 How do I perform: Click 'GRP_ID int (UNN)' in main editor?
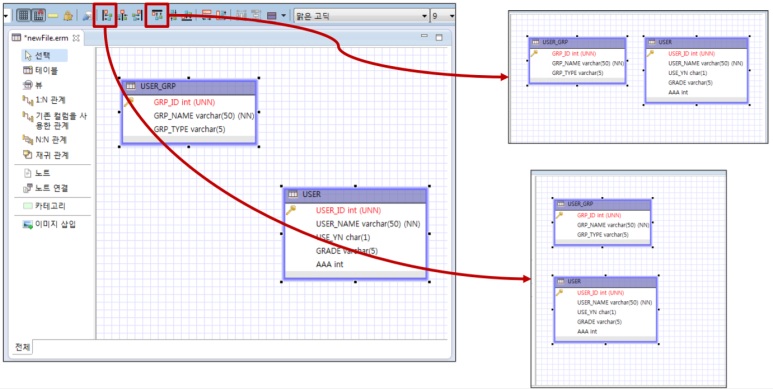(x=184, y=103)
